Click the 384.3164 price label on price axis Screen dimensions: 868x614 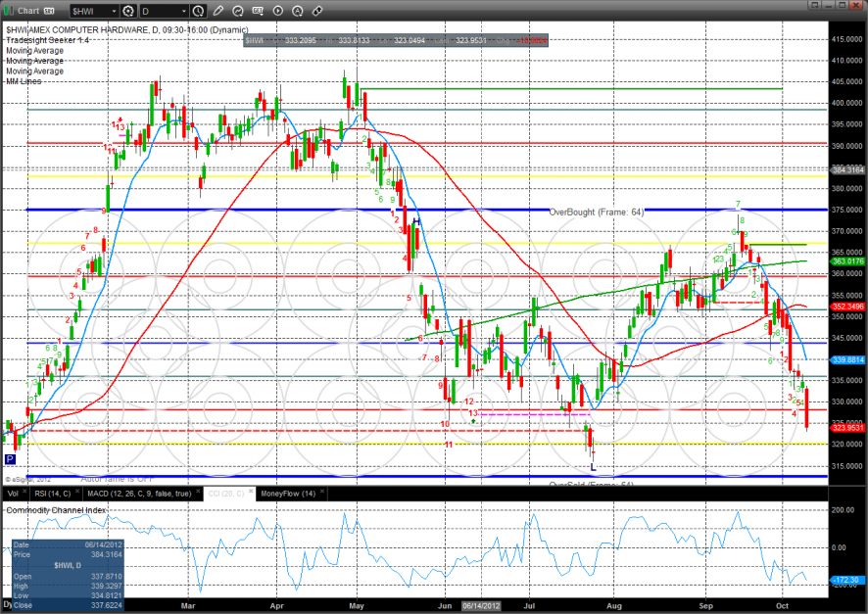click(847, 169)
